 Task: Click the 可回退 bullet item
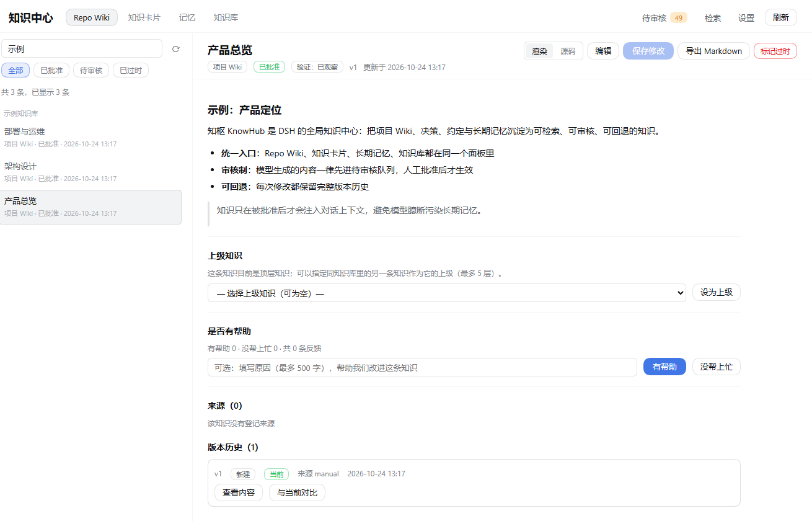295,187
